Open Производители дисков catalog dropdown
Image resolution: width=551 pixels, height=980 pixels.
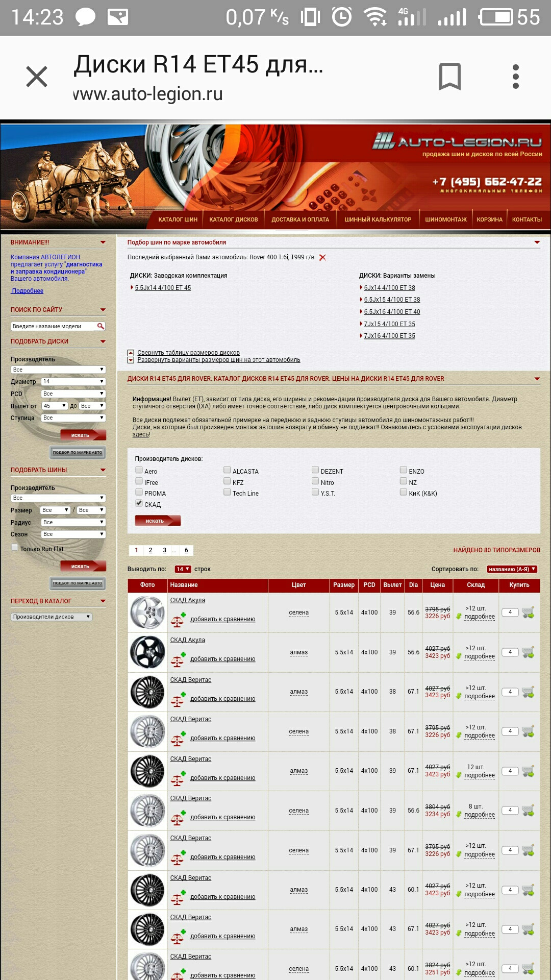click(52, 617)
